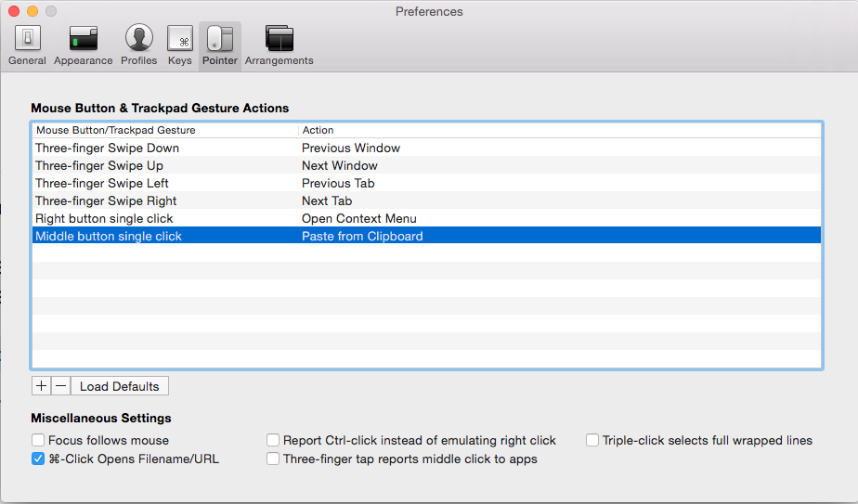Enable Focus follows mouse checkbox

click(x=38, y=441)
